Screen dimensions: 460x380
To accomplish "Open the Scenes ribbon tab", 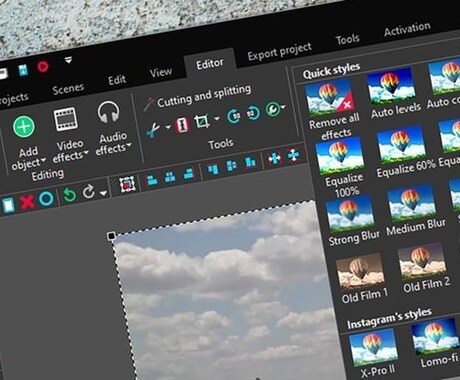I will tap(68, 89).
